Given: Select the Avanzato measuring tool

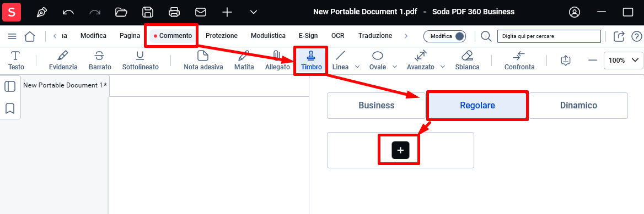Looking at the screenshot, I should (421, 61).
